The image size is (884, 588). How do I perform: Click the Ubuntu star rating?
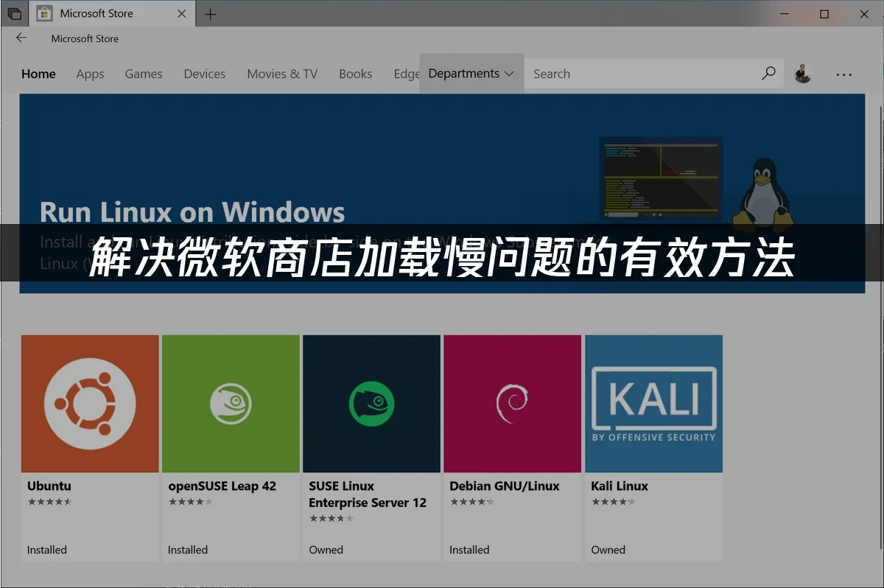click(x=50, y=501)
